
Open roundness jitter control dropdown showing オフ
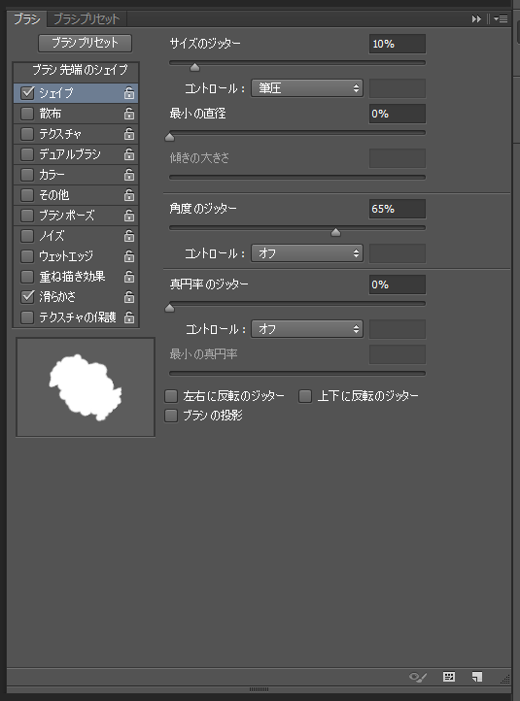click(307, 329)
